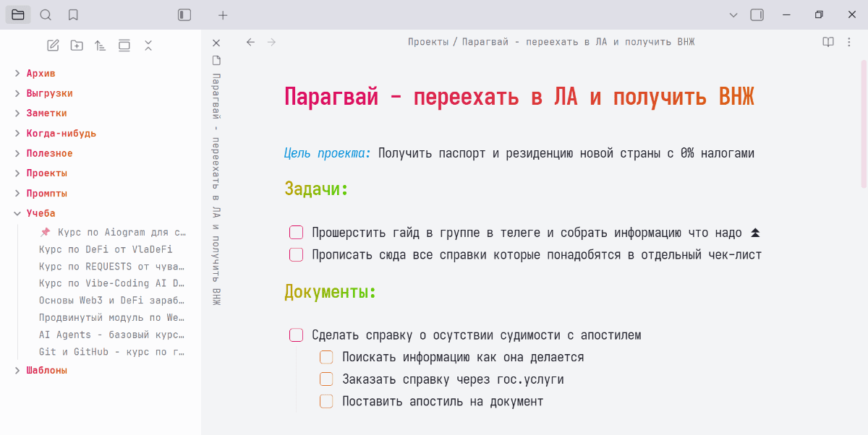Change sort order of files

pyautogui.click(x=101, y=46)
